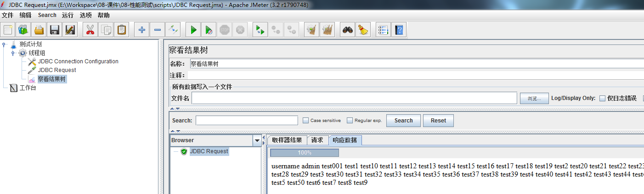644x194 pixels.
Task: Click the Search binoculars icon
Action: pyautogui.click(x=347, y=30)
